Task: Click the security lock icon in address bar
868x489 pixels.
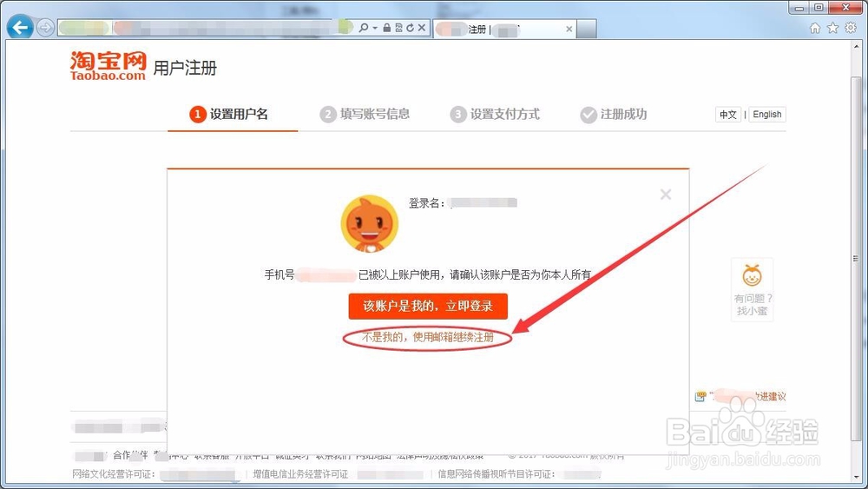Action: 387,28
